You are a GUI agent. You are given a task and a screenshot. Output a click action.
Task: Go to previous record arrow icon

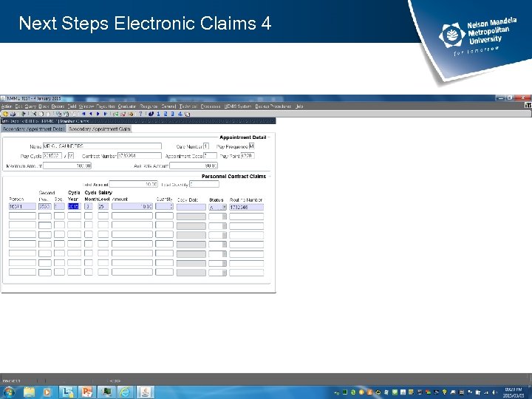[x=91, y=114]
